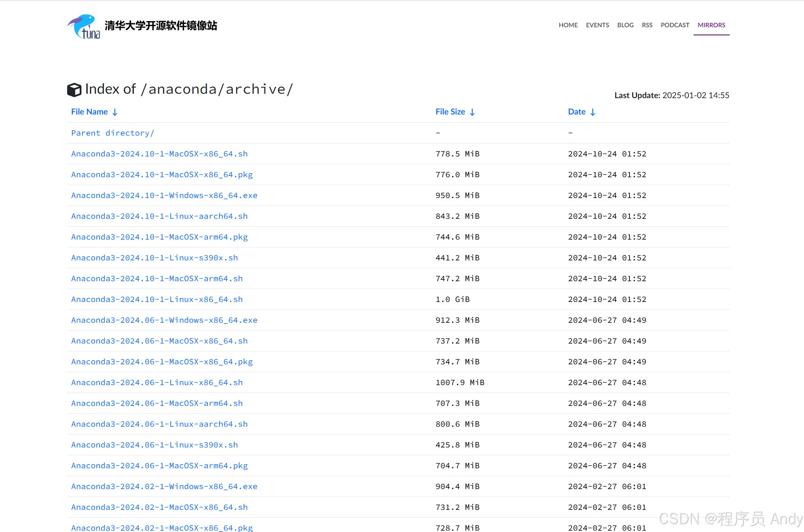Select the MIRRORS tab
The image size is (804, 532).
[711, 25]
